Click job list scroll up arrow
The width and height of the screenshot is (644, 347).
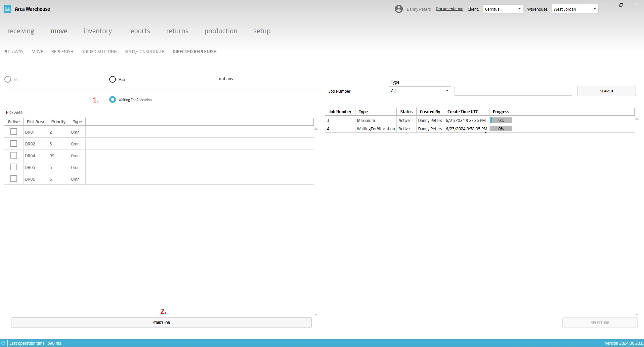tap(637, 119)
